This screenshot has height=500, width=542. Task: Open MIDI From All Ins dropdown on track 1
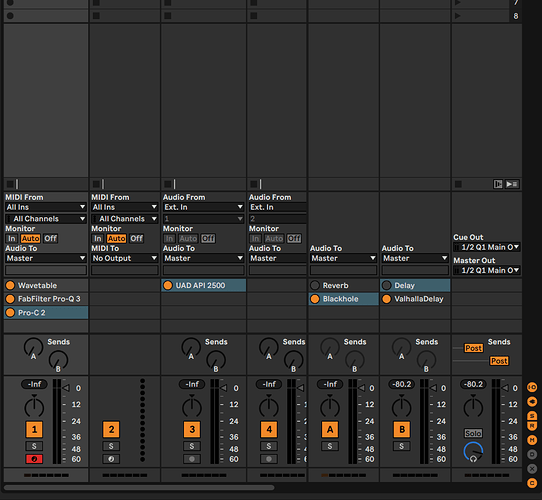pos(46,207)
